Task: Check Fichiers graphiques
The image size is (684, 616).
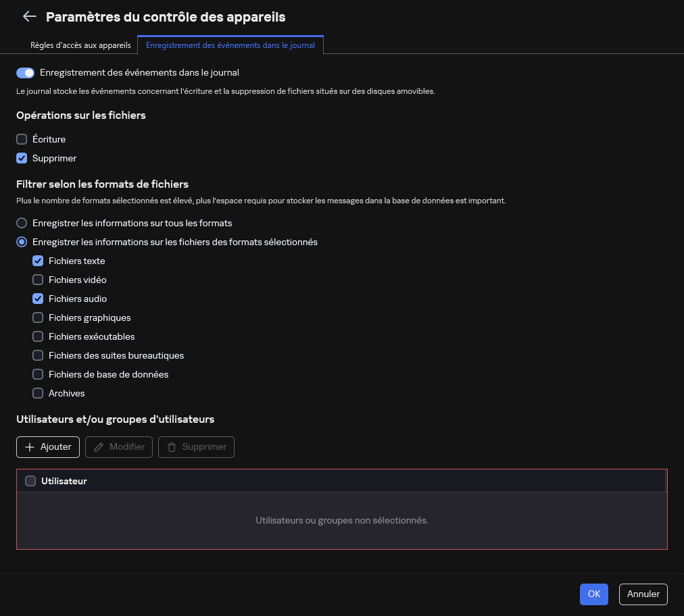Action: [x=38, y=318]
